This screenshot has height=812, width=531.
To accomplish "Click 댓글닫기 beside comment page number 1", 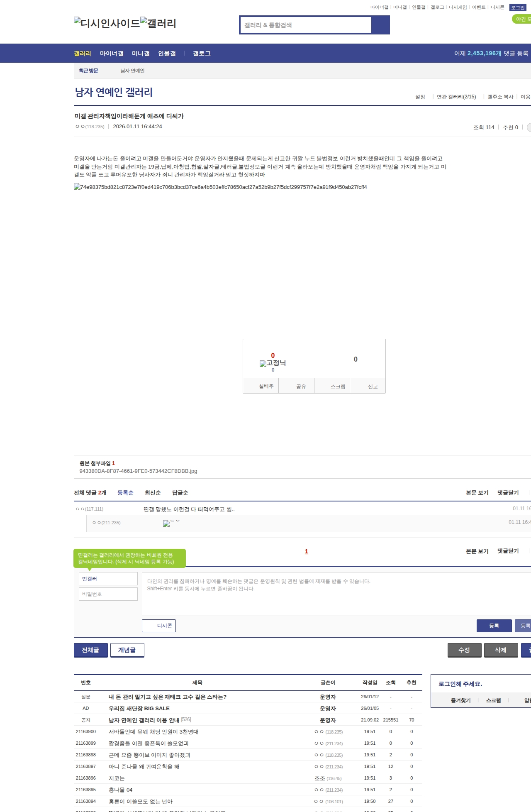I will click(x=508, y=551).
